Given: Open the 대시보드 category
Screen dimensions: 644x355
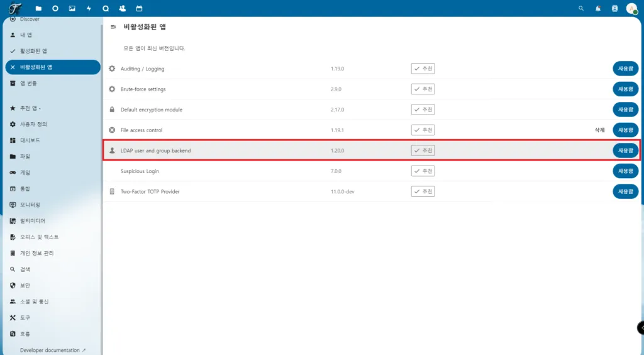Looking at the screenshot, I should pos(53,140).
